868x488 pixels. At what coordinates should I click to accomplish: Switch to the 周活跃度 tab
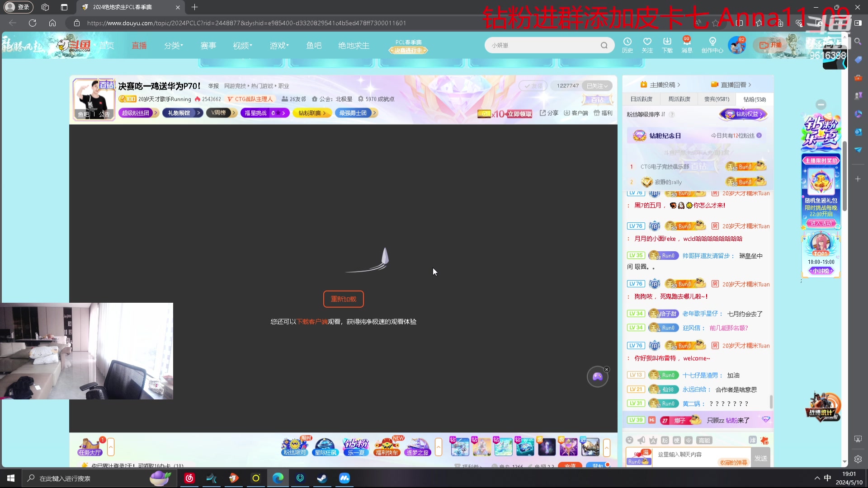coord(679,99)
